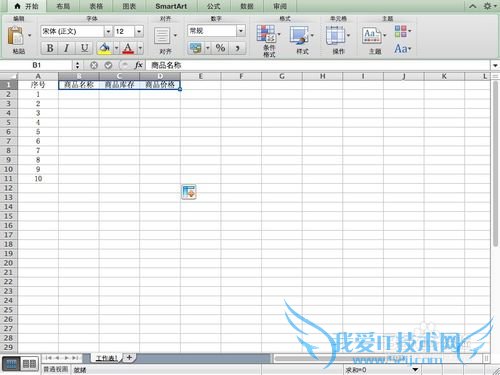Click the formula bar text field
500x375 pixels.
318,65
